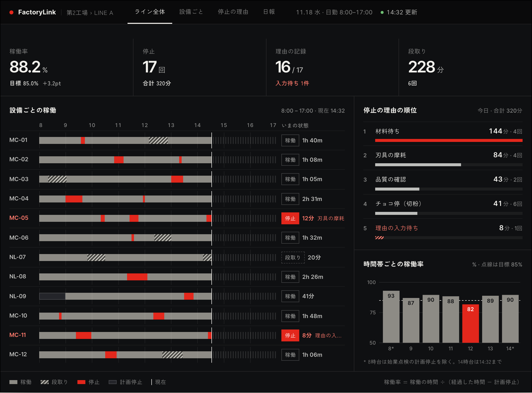The width and height of the screenshot is (532, 393).
Task: Click the 90 bar for hour 14
Action: coord(510,319)
